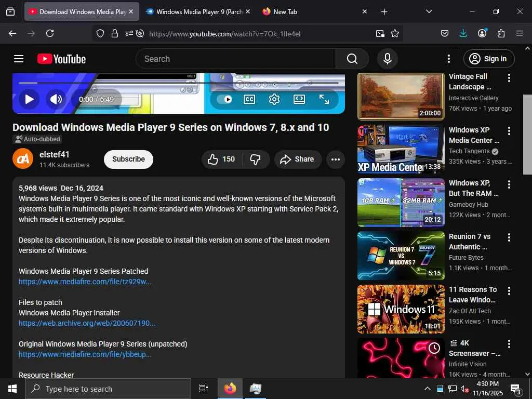Start voice search with microphone icon
Viewport: 532px width, 399px height.
(x=387, y=59)
